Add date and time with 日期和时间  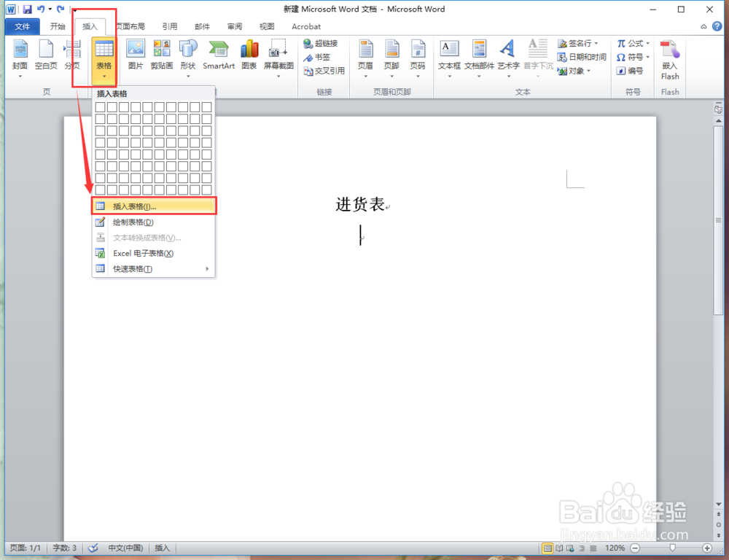point(580,57)
